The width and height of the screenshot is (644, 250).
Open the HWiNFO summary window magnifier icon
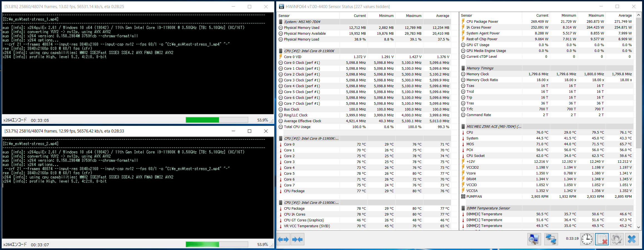tap(534, 239)
